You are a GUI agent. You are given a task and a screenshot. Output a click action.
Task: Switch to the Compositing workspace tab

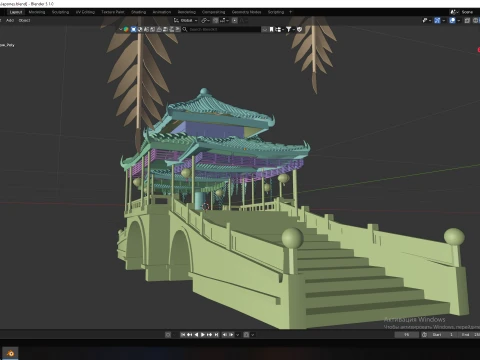coord(213,12)
